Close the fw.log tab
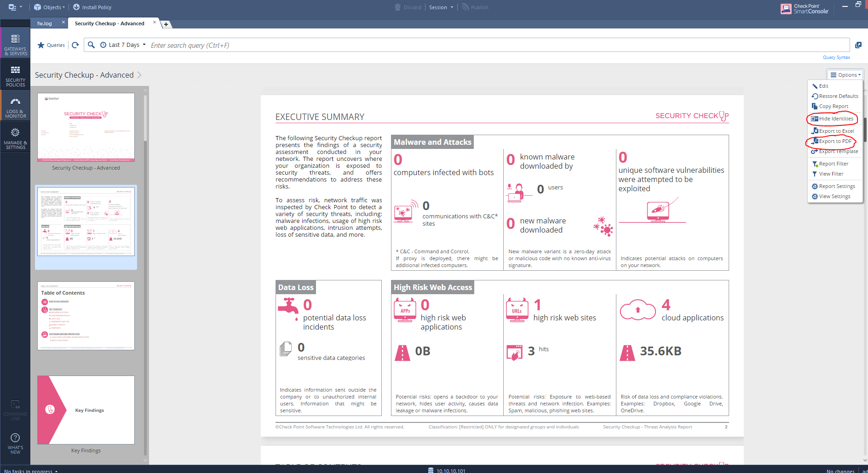This screenshot has height=473, width=868. tap(63, 22)
